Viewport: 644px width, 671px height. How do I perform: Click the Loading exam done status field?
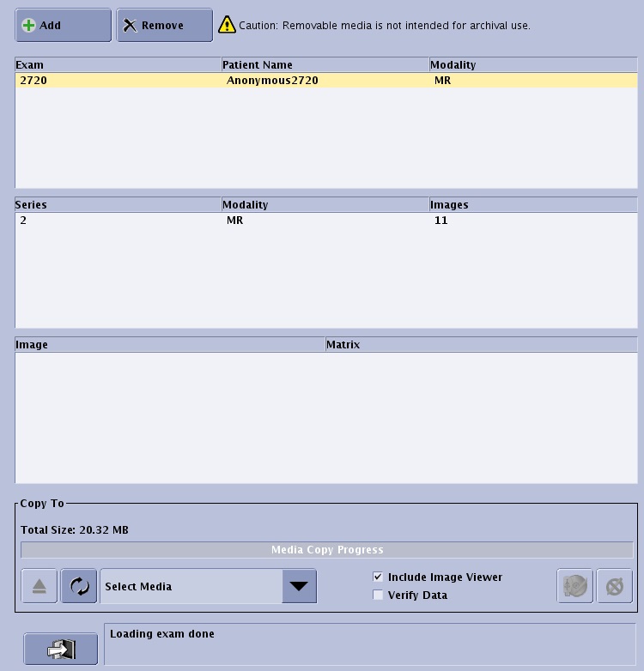(x=369, y=644)
